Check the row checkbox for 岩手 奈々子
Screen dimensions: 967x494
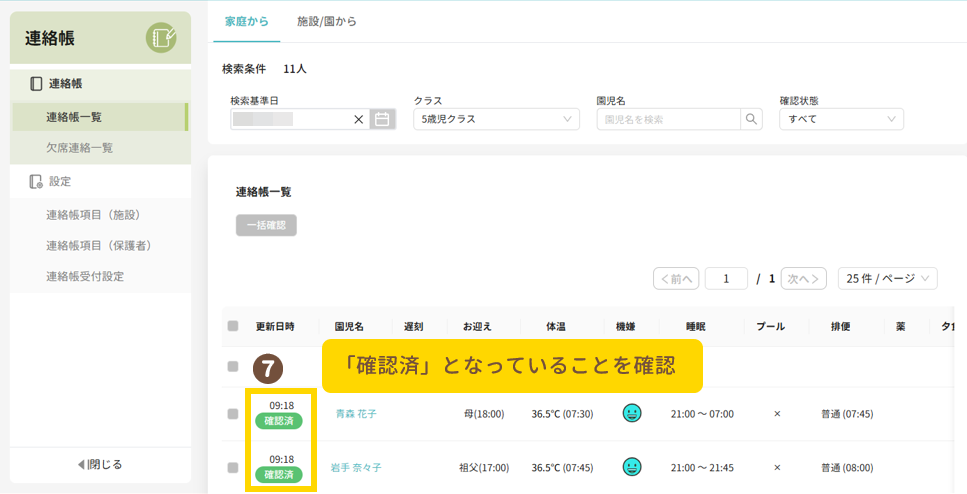pos(233,467)
